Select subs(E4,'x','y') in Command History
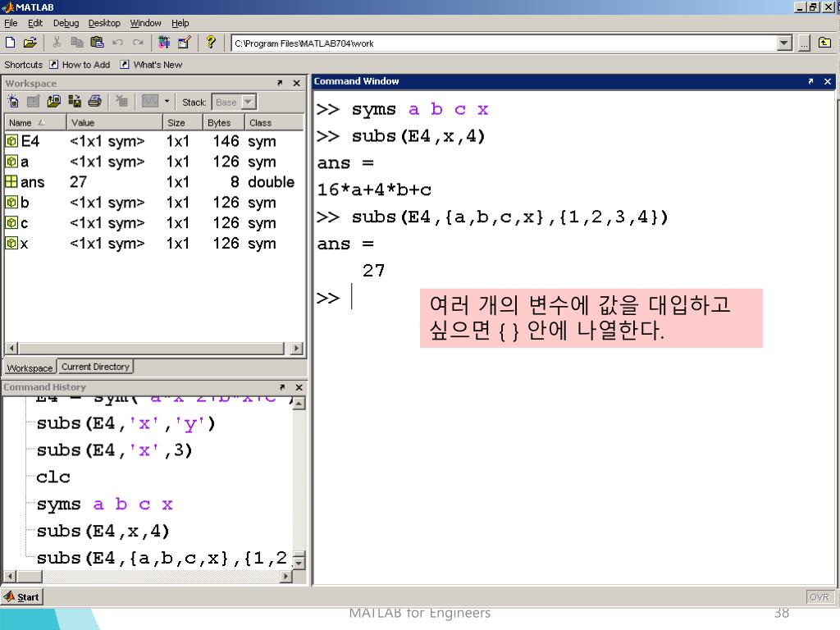840x630 pixels. coord(126,423)
